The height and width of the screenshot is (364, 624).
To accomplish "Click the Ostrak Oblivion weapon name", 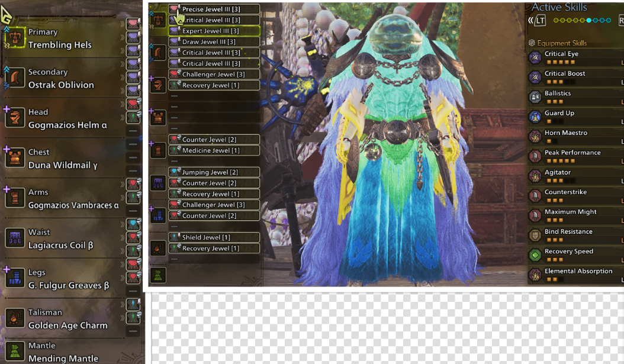I will (61, 85).
